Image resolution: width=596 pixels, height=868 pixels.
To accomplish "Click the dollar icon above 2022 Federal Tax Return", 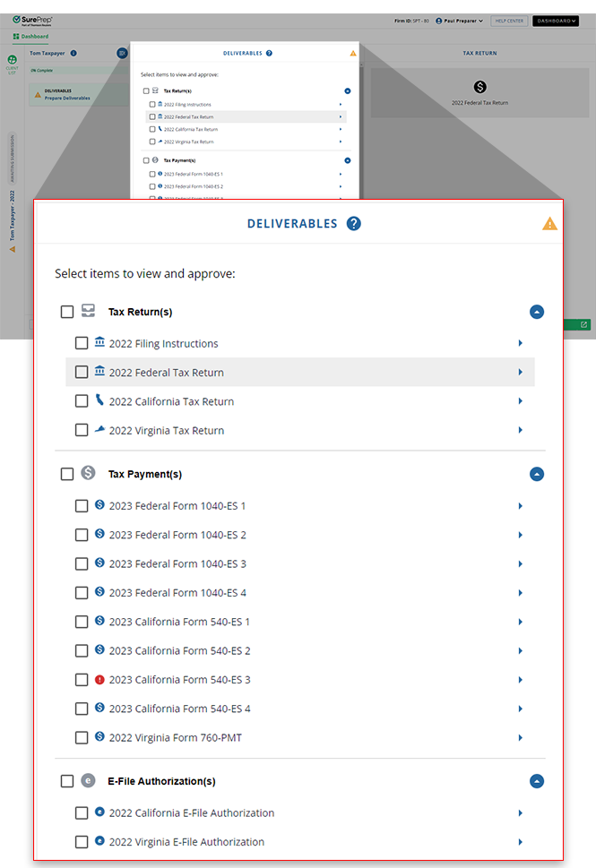I will (479, 87).
